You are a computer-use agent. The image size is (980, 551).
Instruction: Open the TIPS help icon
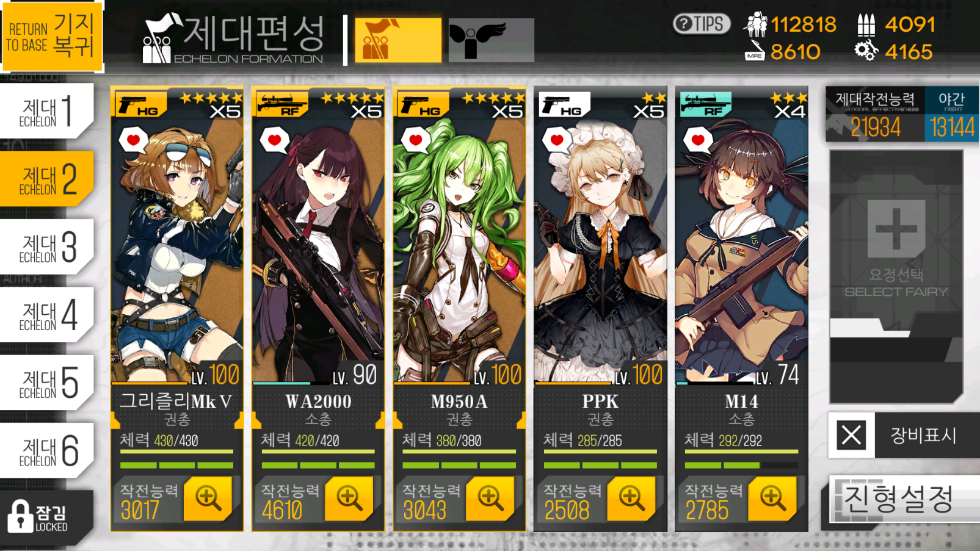point(702,24)
